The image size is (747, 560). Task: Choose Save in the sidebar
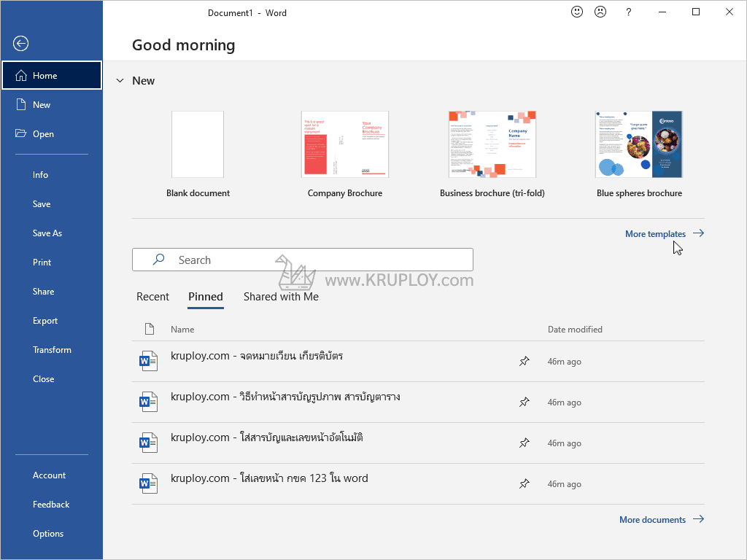(42, 204)
